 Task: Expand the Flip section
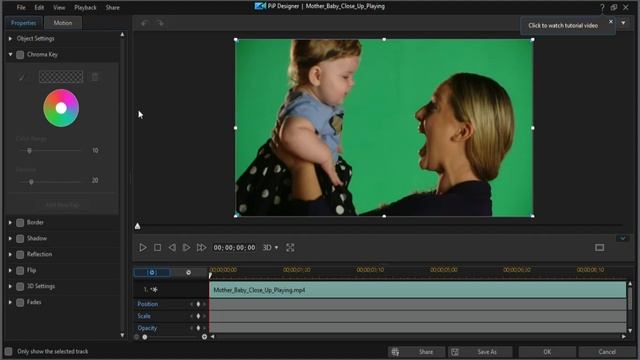10,270
